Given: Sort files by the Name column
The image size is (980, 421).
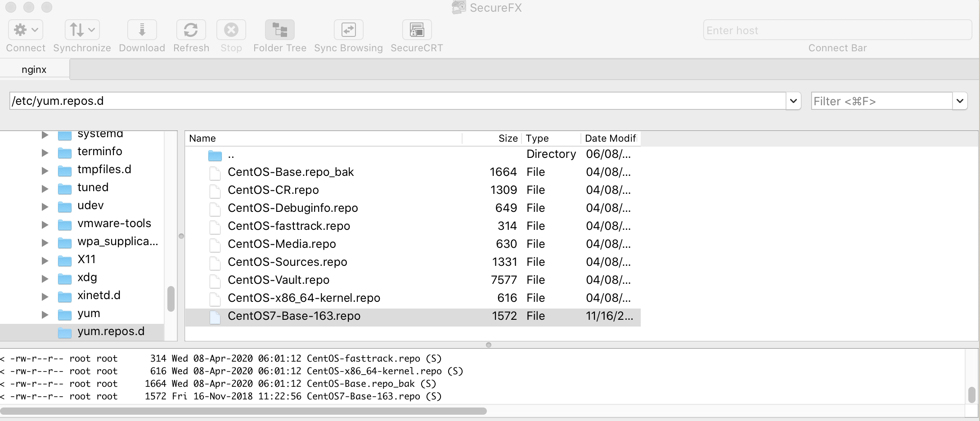Looking at the screenshot, I should tap(324, 139).
